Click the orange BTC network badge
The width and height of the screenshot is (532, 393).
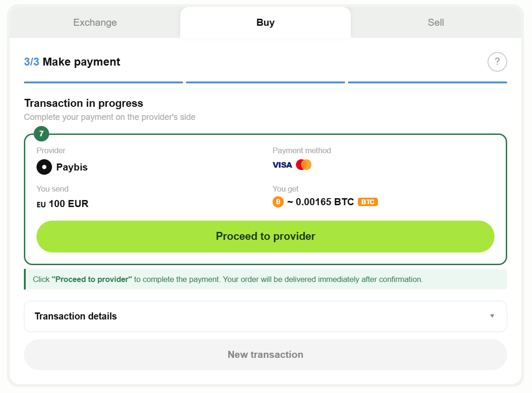click(368, 202)
